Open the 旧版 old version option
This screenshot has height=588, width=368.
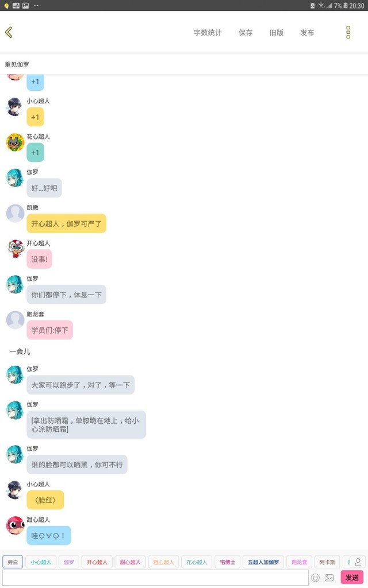277,33
